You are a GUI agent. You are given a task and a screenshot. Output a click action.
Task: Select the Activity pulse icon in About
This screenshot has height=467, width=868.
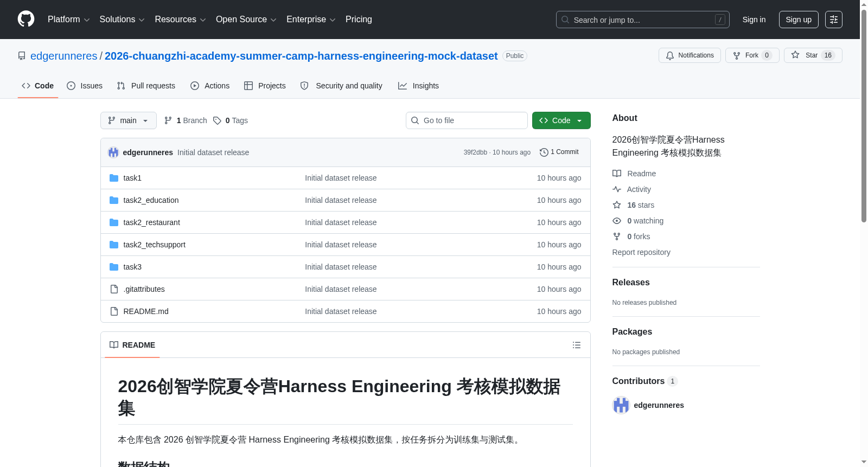[x=617, y=189]
